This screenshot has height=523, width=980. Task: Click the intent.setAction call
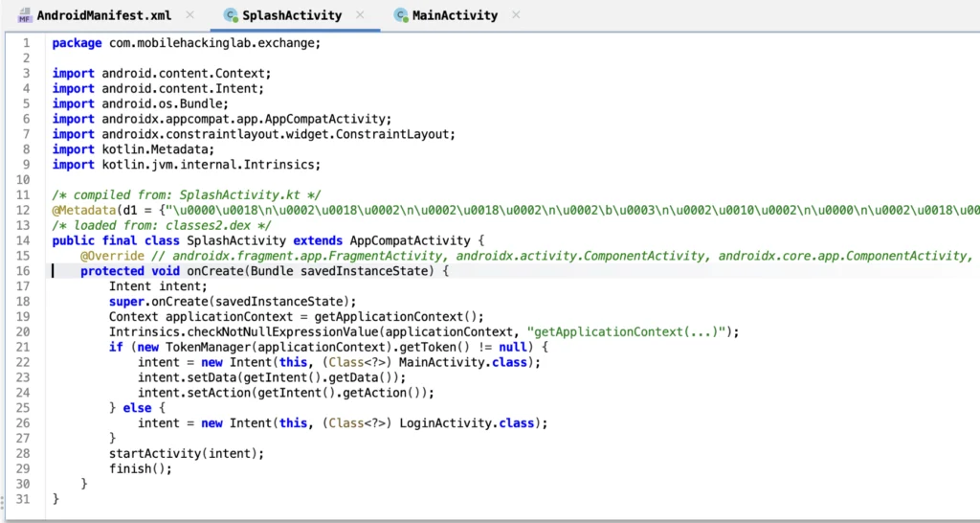click(x=285, y=394)
